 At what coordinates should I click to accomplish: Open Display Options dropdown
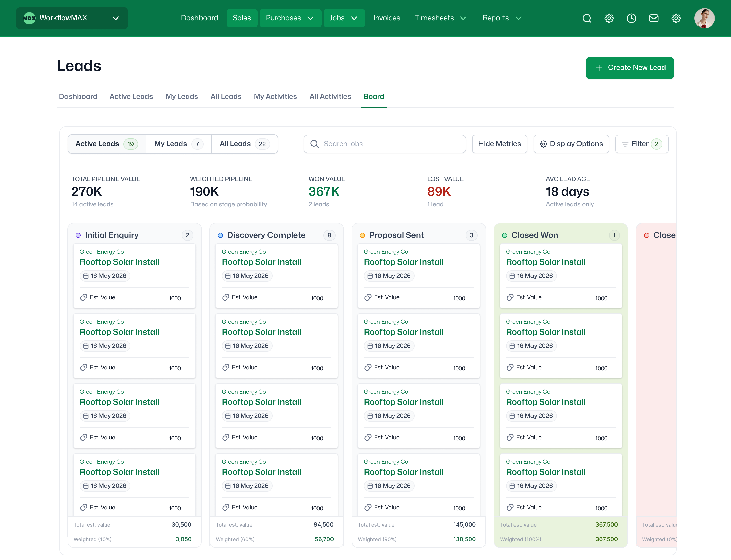(x=571, y=144)
